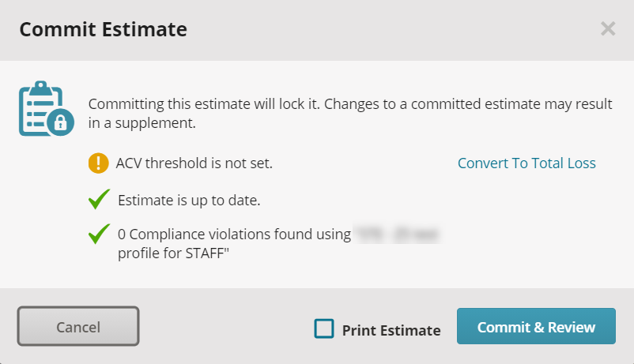Click the orange ACV warning icon
The width and height of the screenshot is (634, 364).
coord(98,163)
